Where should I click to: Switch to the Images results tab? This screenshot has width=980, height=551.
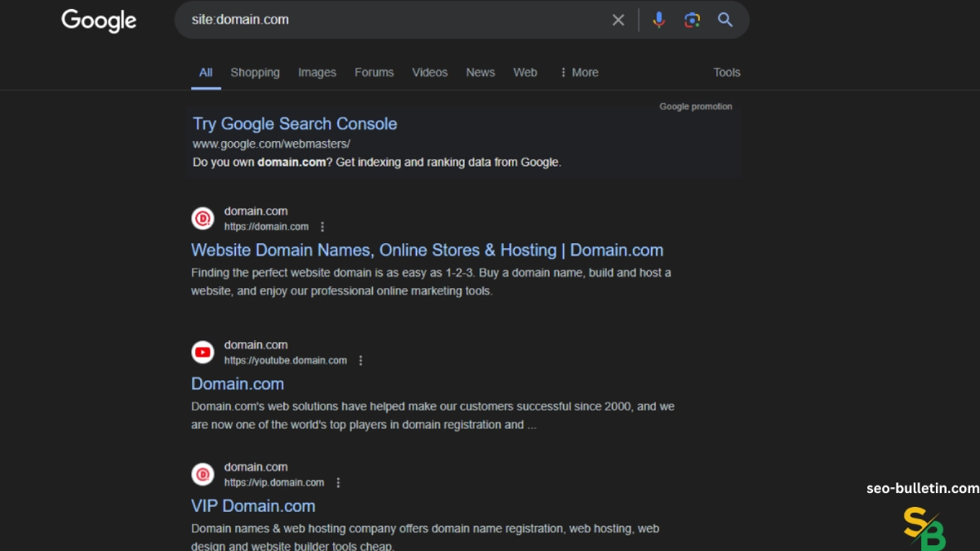click(x=317, y=72)
